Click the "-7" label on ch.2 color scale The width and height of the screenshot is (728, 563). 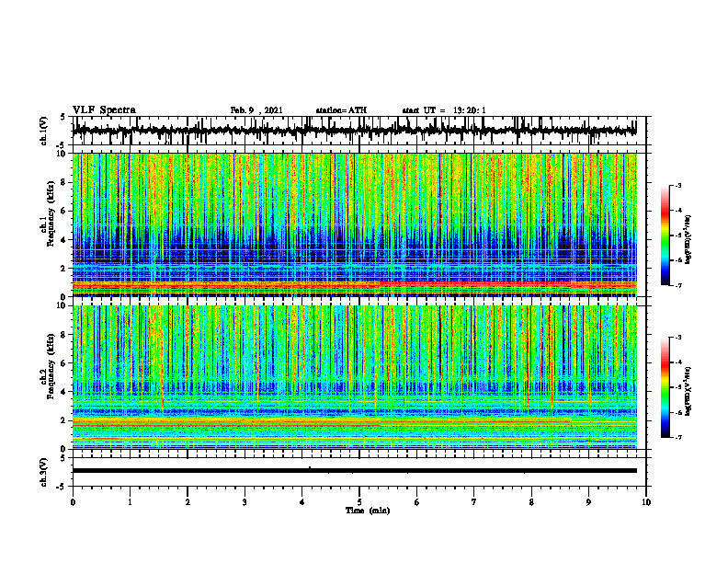point(678,438)
